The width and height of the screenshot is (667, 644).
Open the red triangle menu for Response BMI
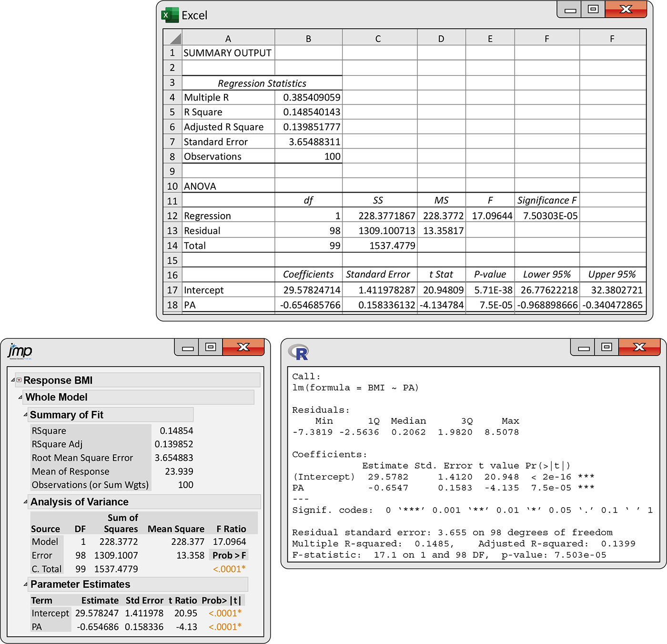pyautogui.click(x=19, y=380)
